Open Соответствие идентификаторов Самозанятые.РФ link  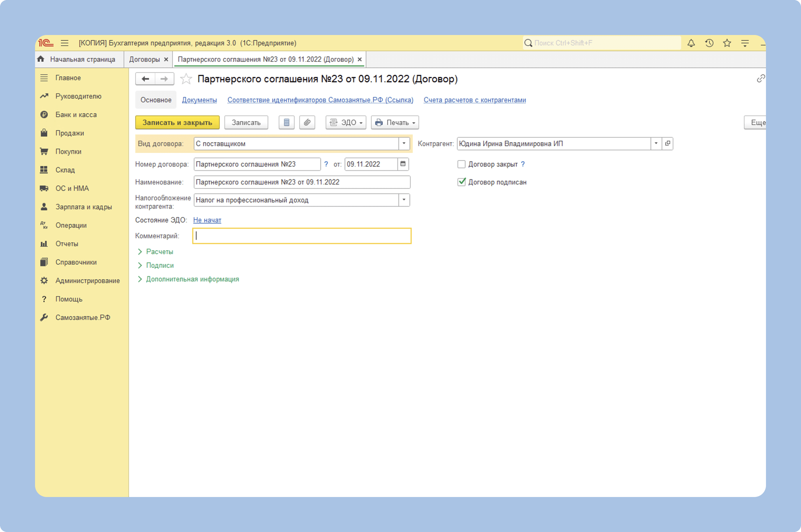pos(320,100)
